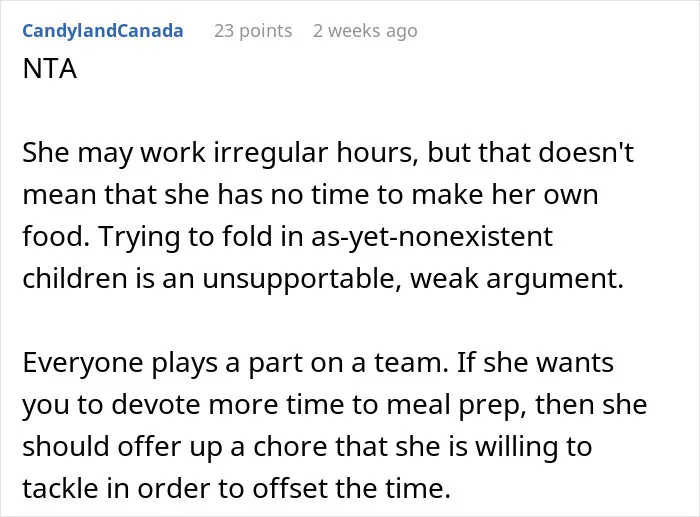Click 'offset the time.' at comment end
This screenshot has width=700, height=517.
352,488
